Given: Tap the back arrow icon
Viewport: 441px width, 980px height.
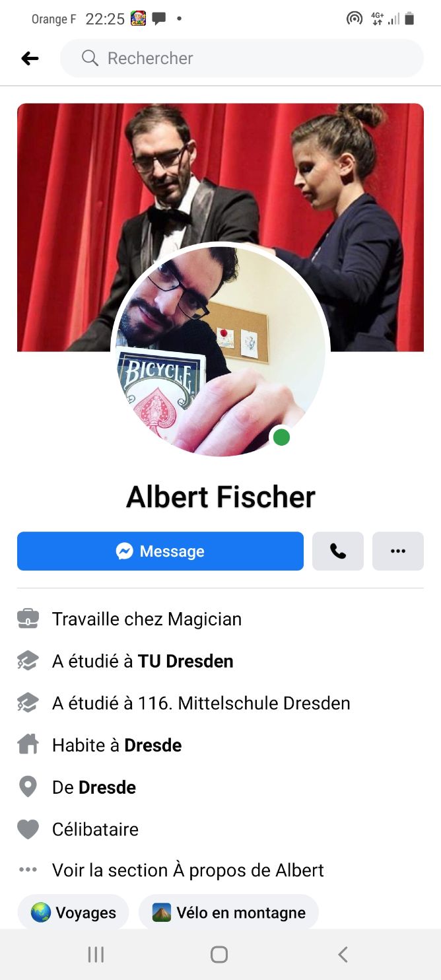Looking at the screenshot, I should point(30,59).
